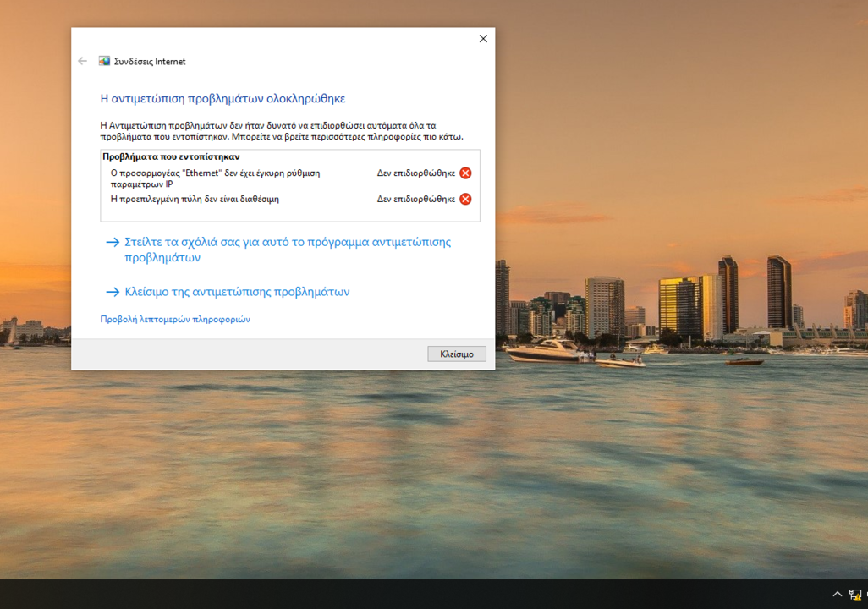
Task: Click the Προβλήματα που εντοπίστηκαν list header
Action: 171,157
